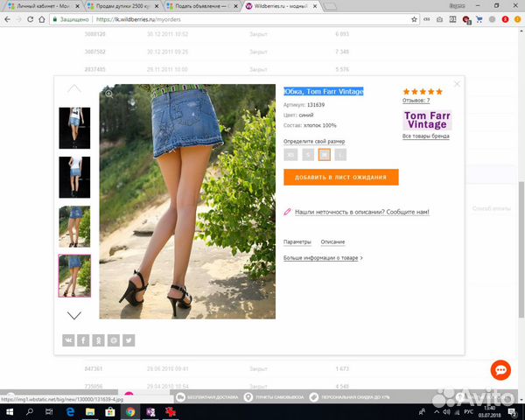
Task: Select the size S option
Action: click(308, 155)
